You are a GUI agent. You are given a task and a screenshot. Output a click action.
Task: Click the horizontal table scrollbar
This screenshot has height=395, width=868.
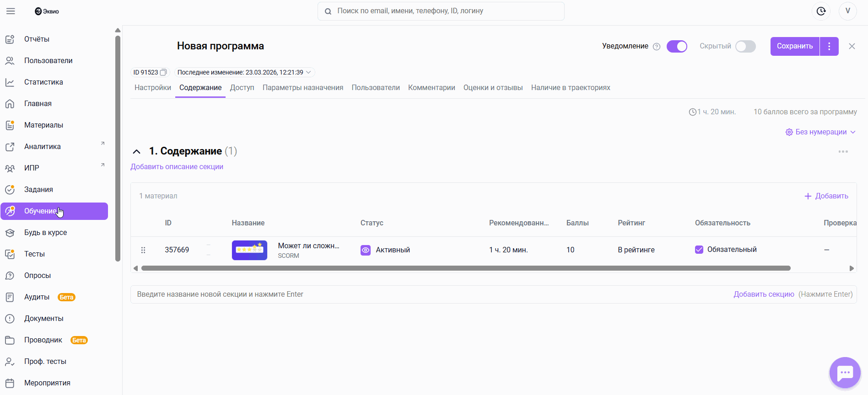coord(466,268)
